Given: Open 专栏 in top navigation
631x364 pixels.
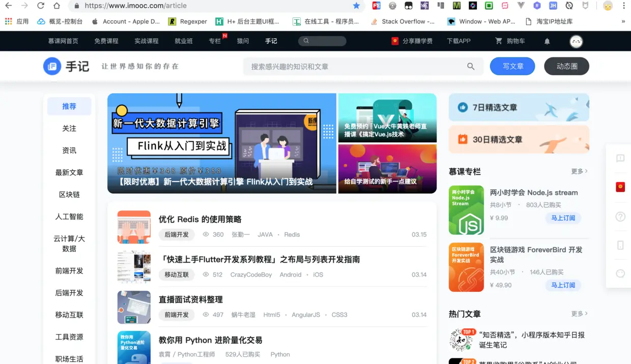Looking at the screenshot, I should (x=215, y=41).
